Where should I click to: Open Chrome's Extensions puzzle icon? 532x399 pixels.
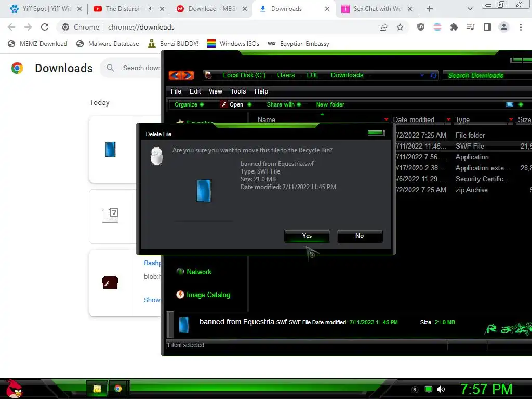(x=454, y=27)
